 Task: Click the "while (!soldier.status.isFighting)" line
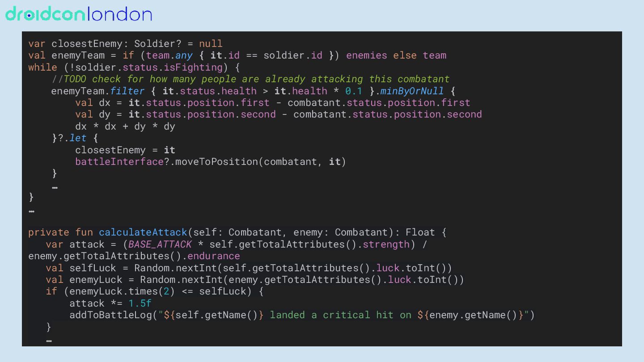(134, 67)
